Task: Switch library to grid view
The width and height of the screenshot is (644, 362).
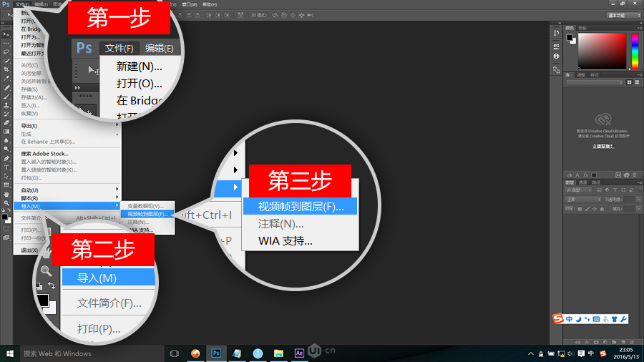Action: [629, 82]
